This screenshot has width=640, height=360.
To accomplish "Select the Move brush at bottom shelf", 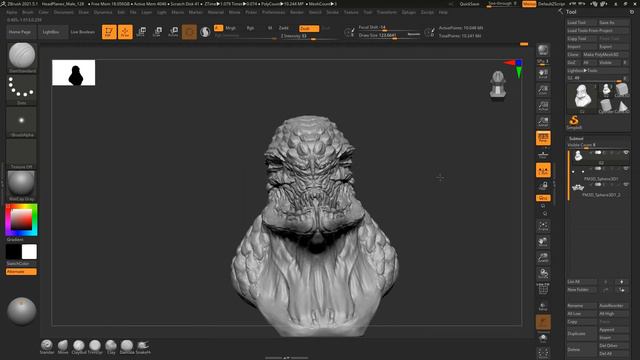I will [63, 347].
